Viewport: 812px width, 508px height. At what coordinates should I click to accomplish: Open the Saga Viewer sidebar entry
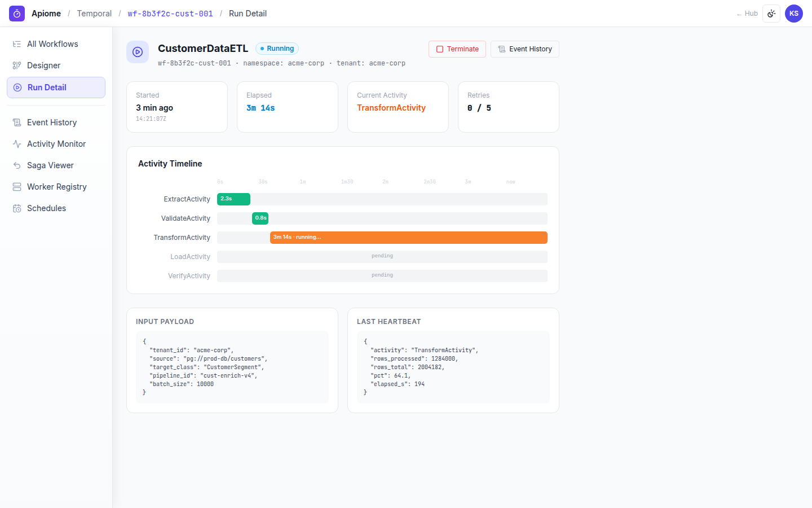click(56, 165)
